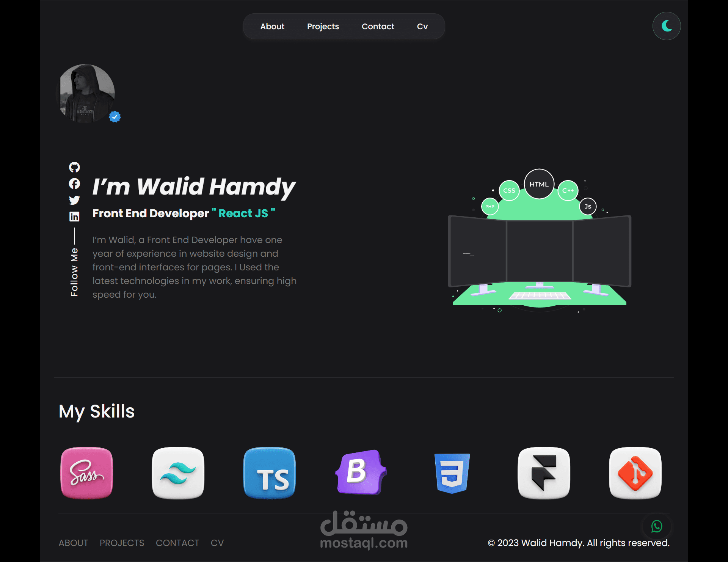Open the Projects navigation tab
The height and width of the screenshot is (562, 728).
point(323,26)
